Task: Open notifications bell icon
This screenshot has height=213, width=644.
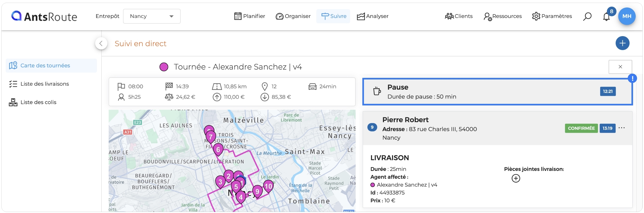Action: coord(606,17)
